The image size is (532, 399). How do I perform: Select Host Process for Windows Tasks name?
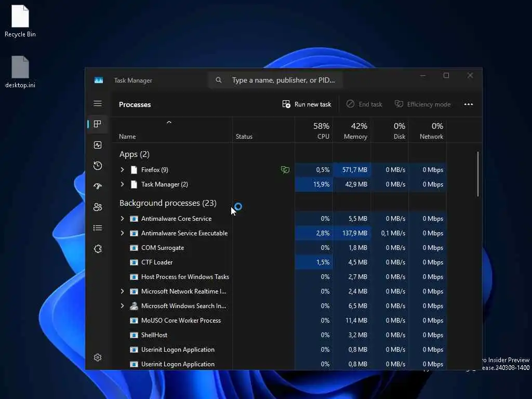click(185, 277)
